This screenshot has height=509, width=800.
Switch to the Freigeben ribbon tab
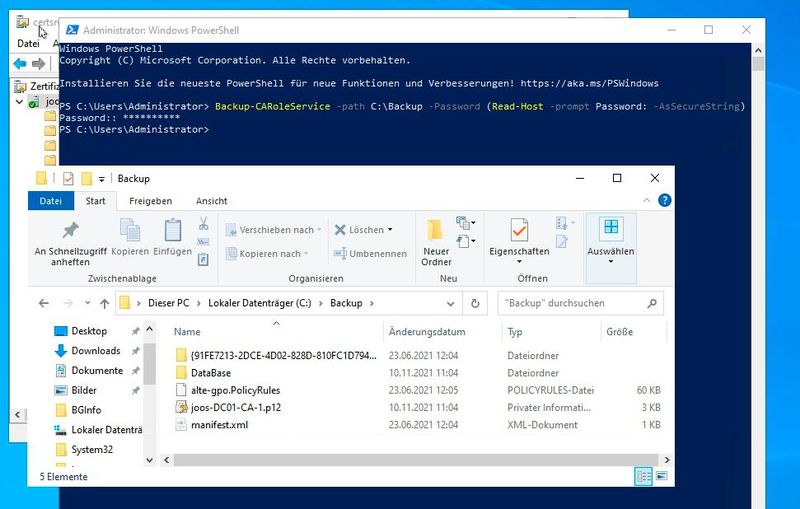coord(151,201)
